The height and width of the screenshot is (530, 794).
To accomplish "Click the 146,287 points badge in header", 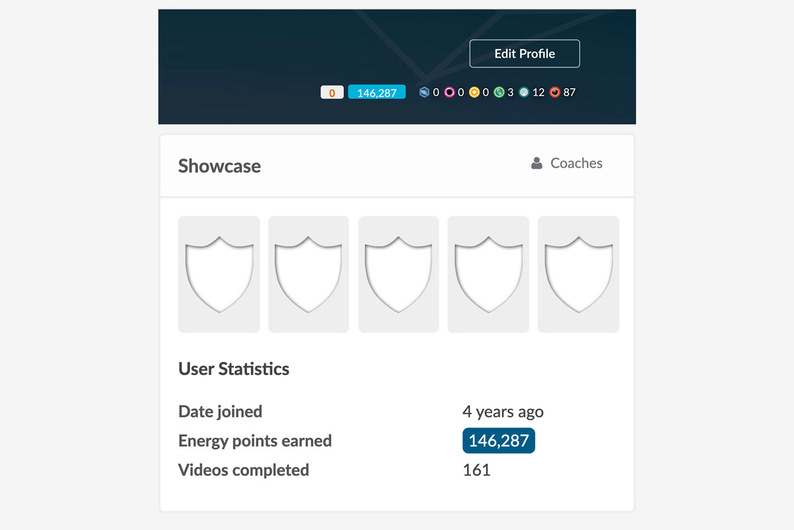I will [x=376, y=92].
